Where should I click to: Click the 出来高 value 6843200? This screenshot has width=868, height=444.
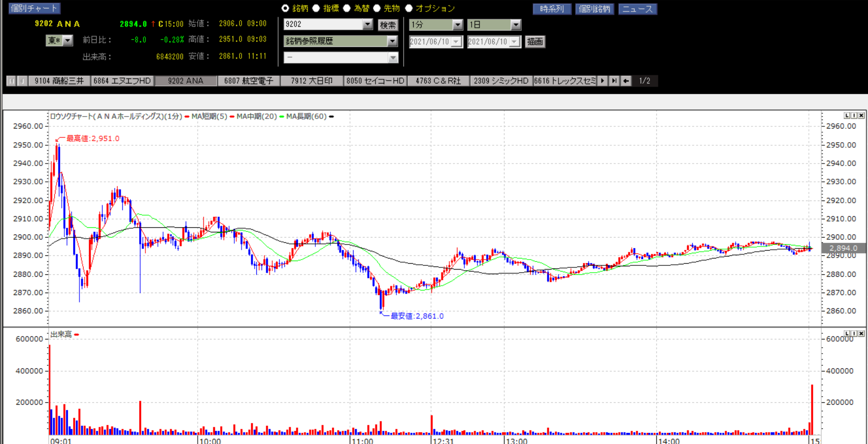pyautogui.click(x=170, y=56)
